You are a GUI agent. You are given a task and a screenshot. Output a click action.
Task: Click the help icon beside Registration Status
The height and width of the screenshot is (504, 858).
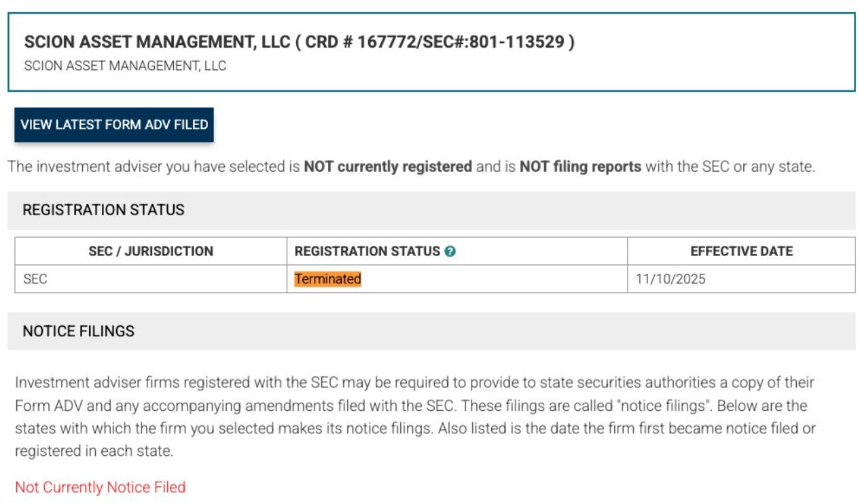click(450, 251)
